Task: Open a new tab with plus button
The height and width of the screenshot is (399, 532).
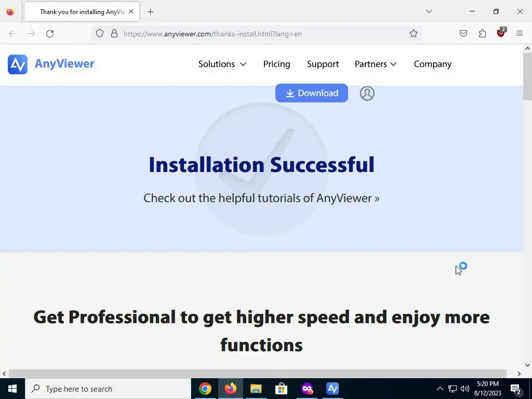Action: click(x=150, y=12)
